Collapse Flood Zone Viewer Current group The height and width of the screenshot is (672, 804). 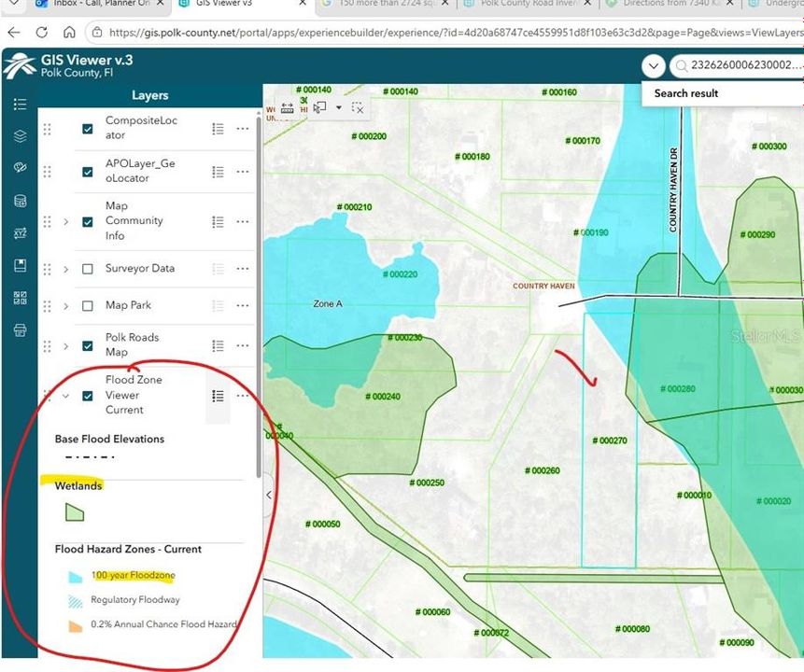click(66, 396)
